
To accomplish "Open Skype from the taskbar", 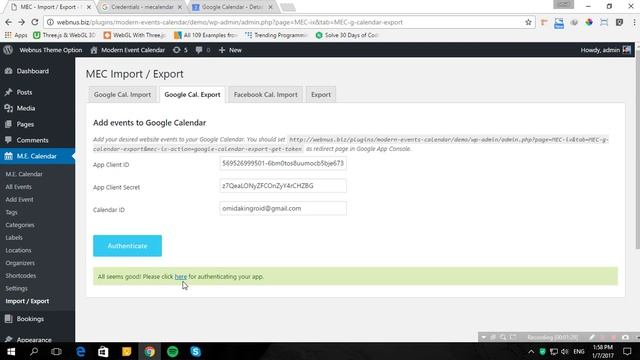I will pos(196,351).
